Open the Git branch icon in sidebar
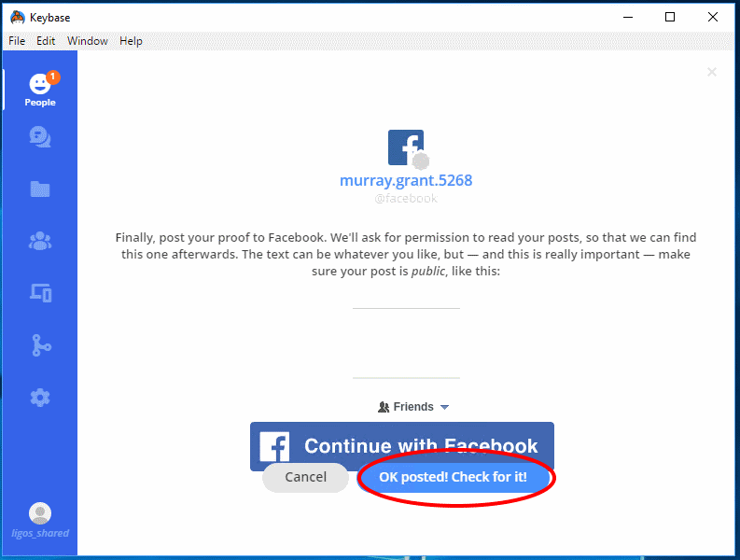This screenshot has width=740, height=560. coord(41,345)
